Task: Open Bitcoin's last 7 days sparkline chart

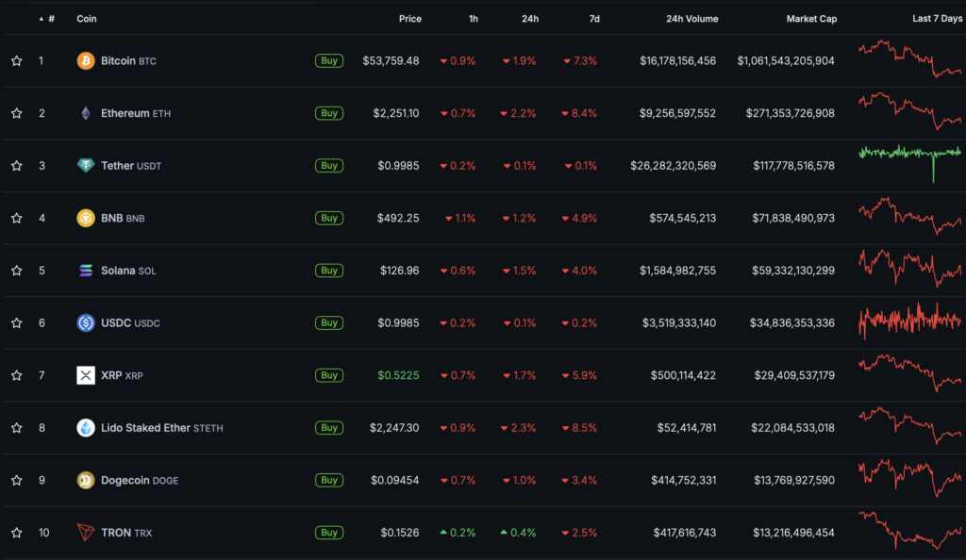Action: point(909,58)
